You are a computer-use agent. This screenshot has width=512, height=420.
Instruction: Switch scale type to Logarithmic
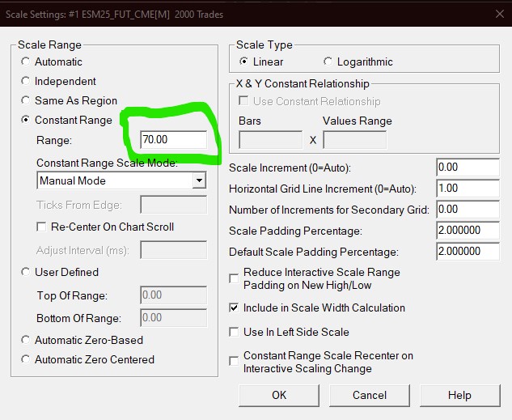point(328,62)
